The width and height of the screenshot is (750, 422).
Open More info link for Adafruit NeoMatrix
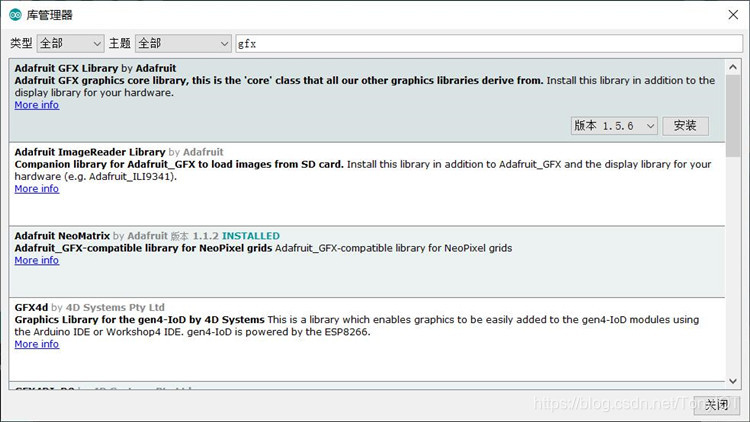click(x=37, y=260)
